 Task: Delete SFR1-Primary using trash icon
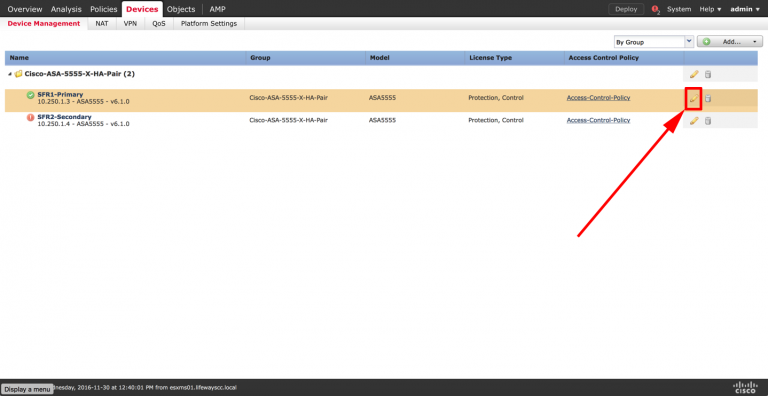[708, 99]
